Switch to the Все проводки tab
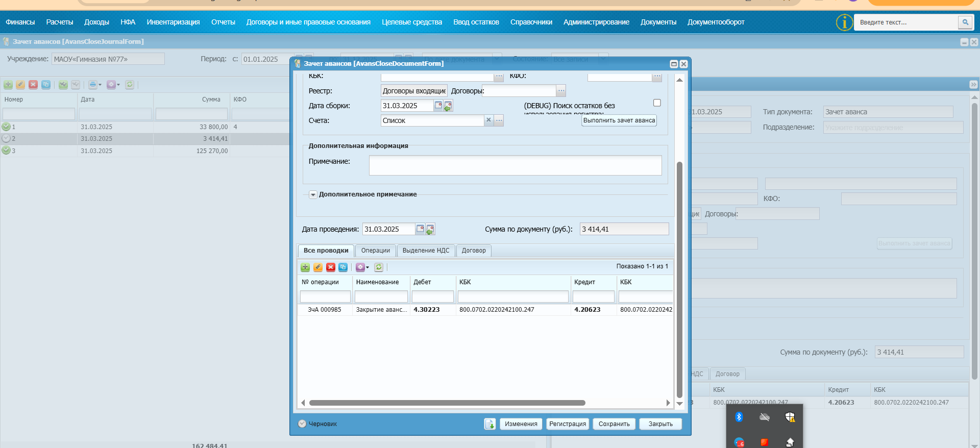This screenshot has width=980, height=448. tap(326, 251)
